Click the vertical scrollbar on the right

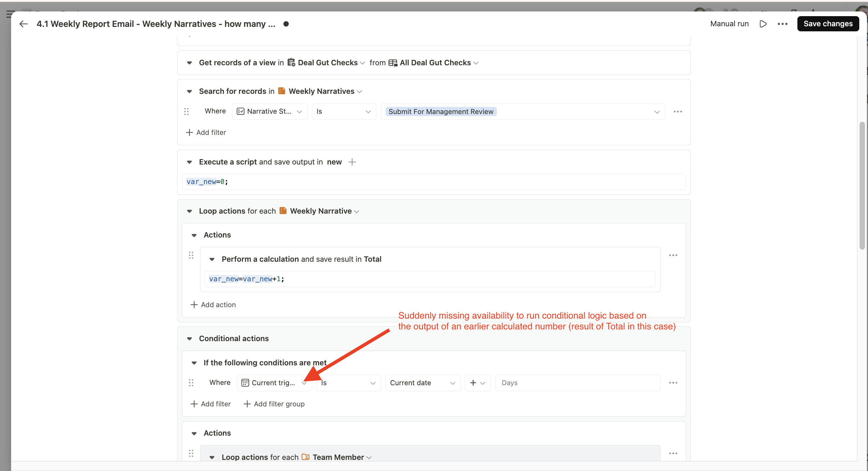862,185
